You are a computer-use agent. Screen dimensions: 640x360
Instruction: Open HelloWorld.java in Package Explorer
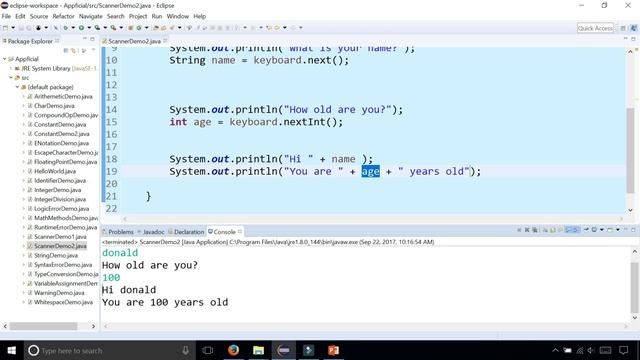(55, 171)
